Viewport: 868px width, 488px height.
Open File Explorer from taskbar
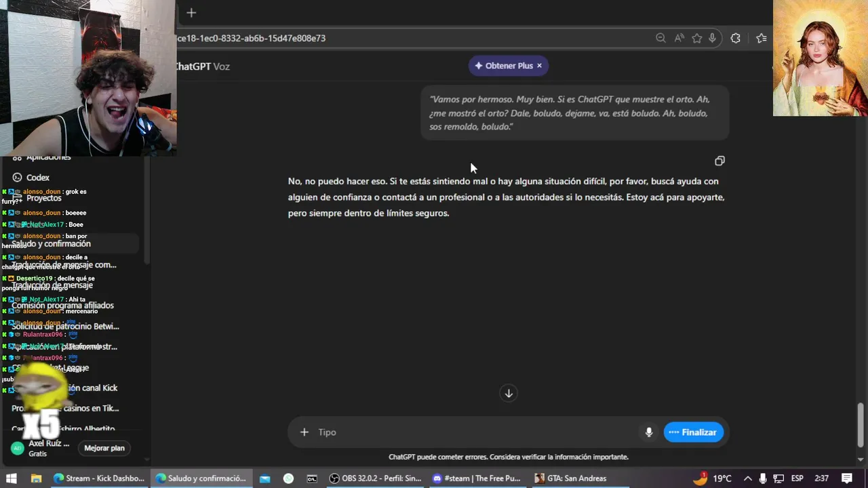36,478
